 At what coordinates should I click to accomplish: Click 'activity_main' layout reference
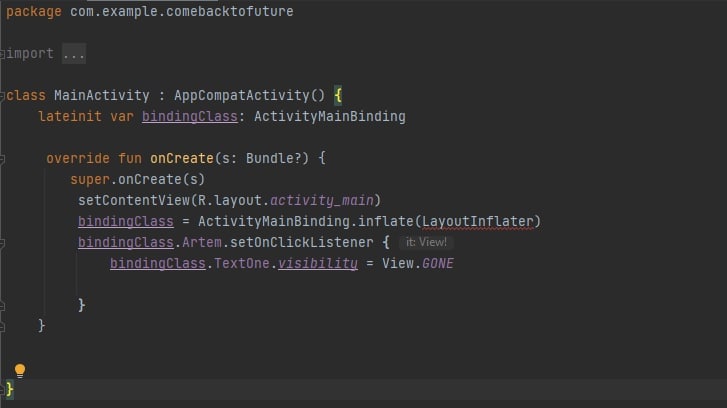[x=322, y=200]
